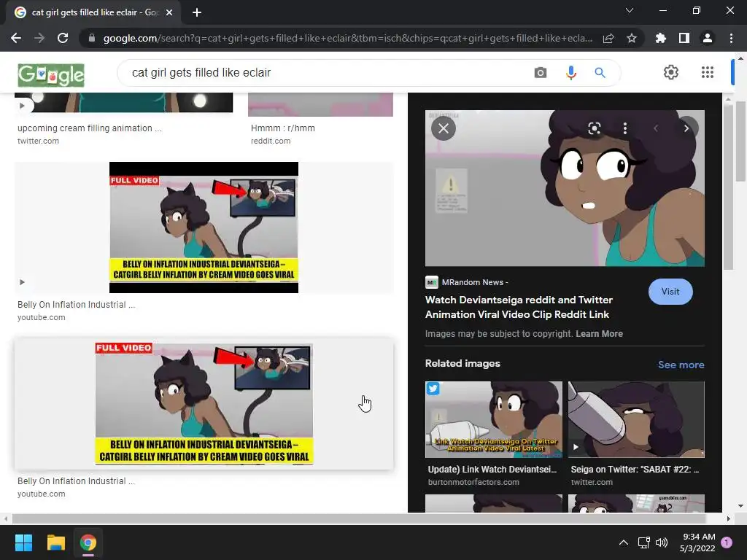Open Chrome's three-dot menu
The height and width of the screenshot is (560, 747).
point(731,38)
